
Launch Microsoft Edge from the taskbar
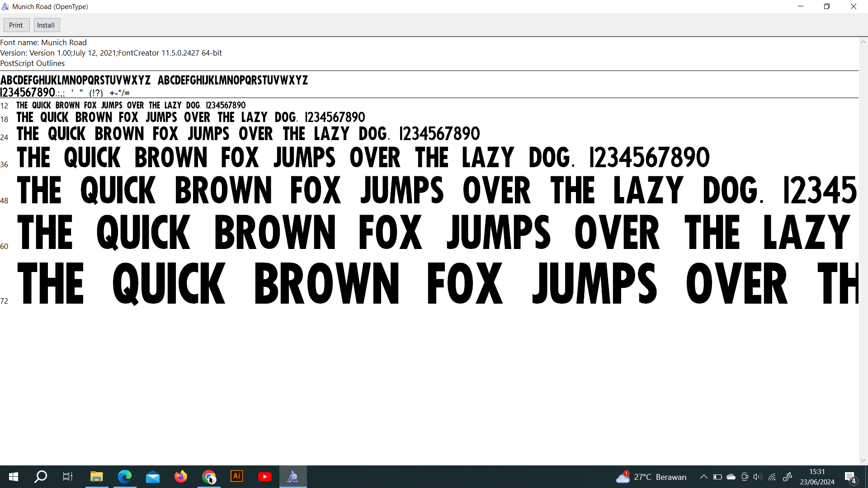(x=124, y=477)
